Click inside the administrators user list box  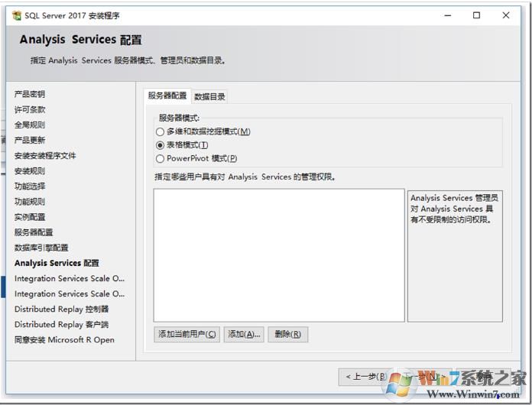tap(279, 255)
